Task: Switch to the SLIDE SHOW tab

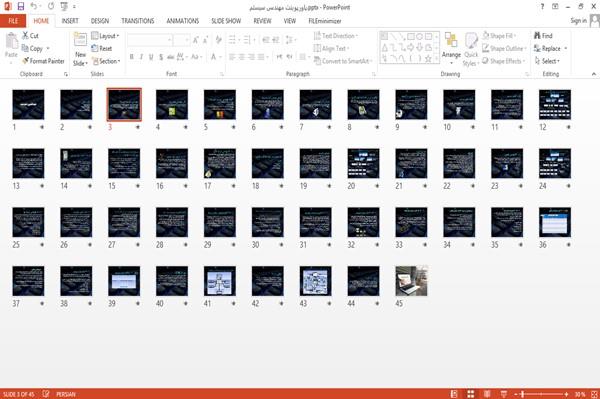Action: pos(226,21)
